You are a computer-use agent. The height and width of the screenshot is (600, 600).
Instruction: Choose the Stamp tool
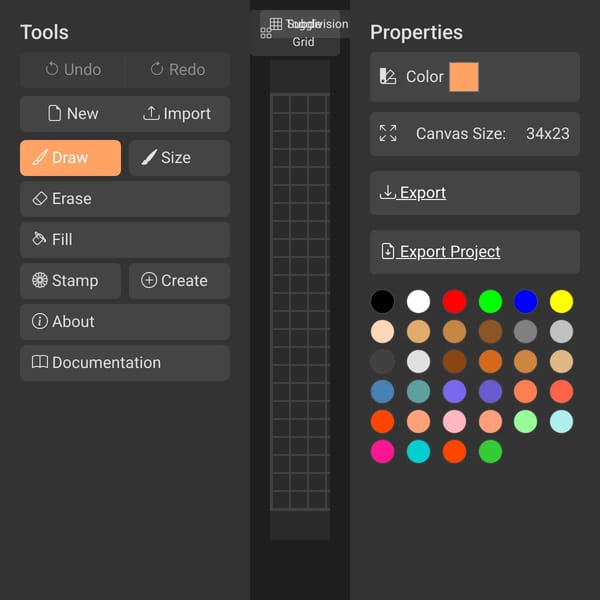tap(70, 280)
